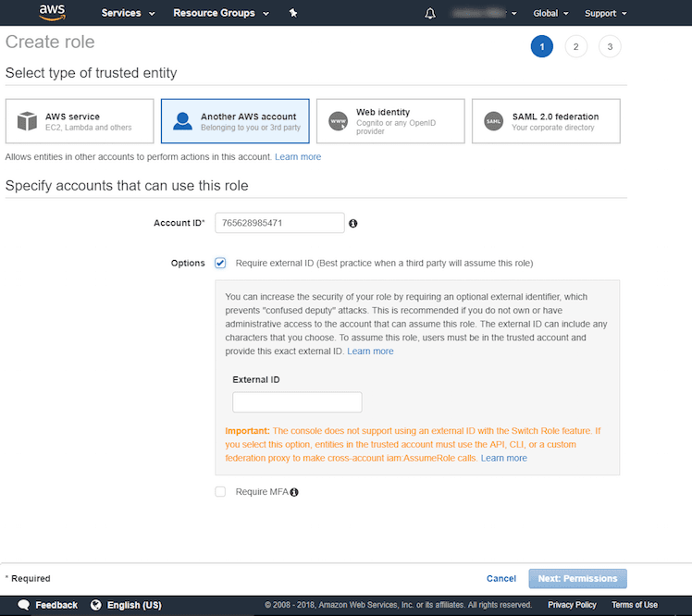Select the AWS service trusted entity tile
The width and height of the screenshot is (692, 616).
coord(80,121)
